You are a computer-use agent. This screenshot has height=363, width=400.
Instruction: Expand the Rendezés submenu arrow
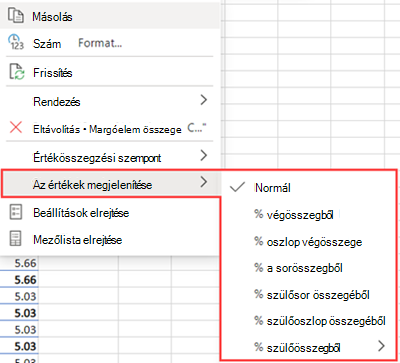point(204,100)
